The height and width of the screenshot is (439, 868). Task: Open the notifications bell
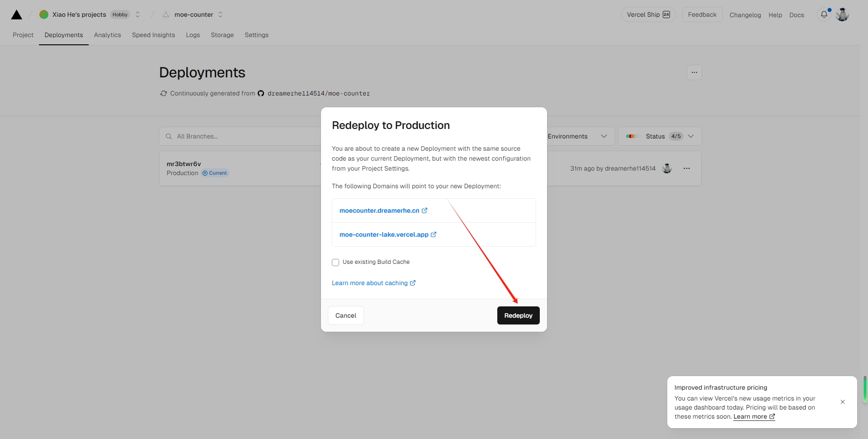click(x=824, y=14)
